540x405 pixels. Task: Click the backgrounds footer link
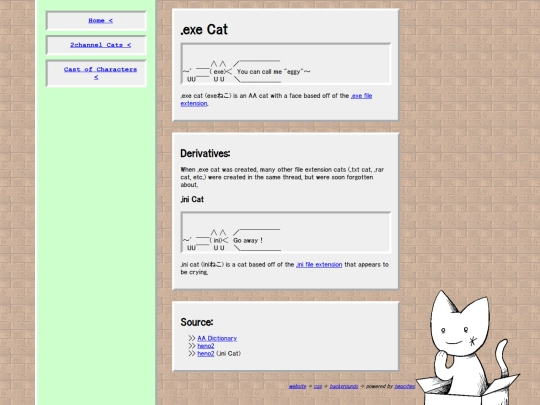(344, 386)
